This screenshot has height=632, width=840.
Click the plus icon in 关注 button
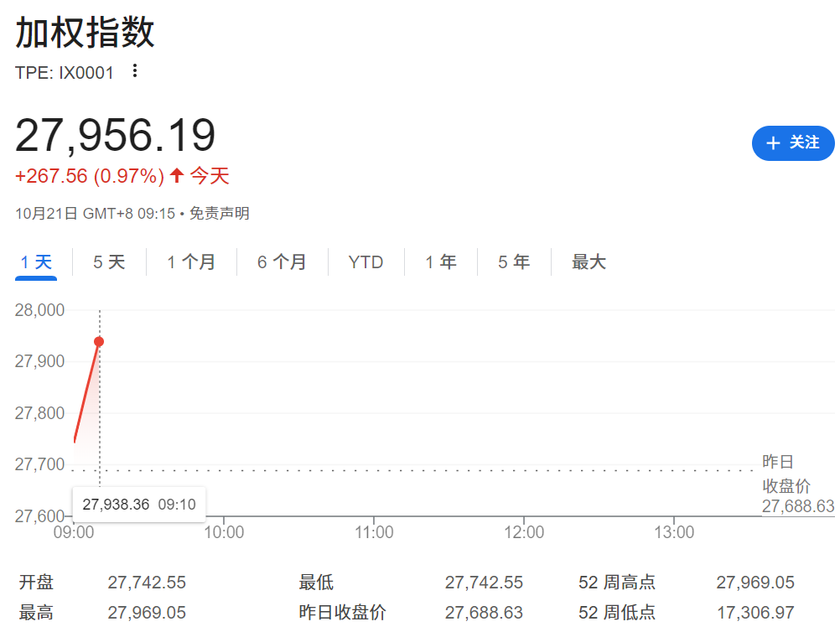pyautogui.click(x=773, y=143)
